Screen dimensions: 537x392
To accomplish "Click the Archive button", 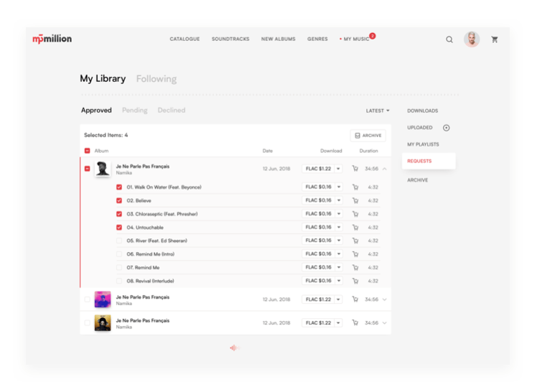I will [x=368, y=135].
